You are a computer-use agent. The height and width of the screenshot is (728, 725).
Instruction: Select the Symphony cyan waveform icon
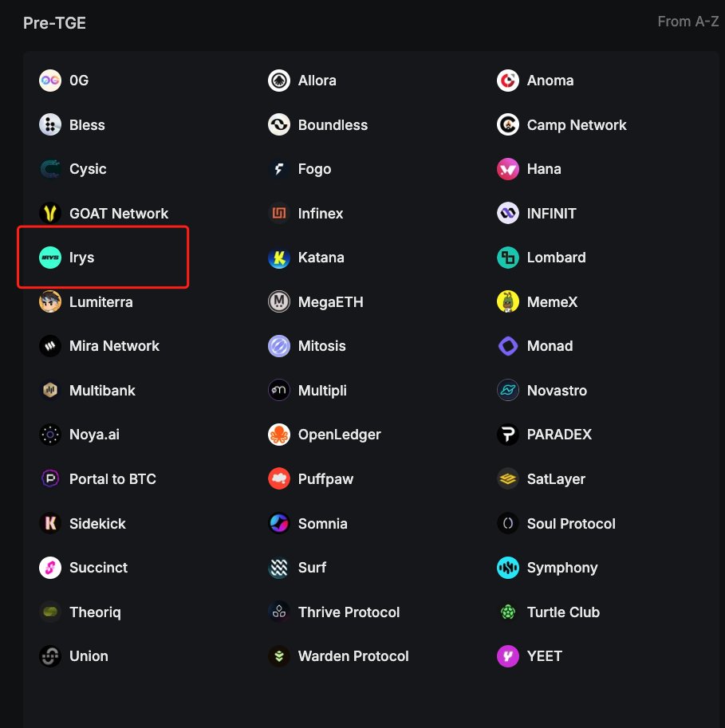pyautogui.click(x=508, y=568)
